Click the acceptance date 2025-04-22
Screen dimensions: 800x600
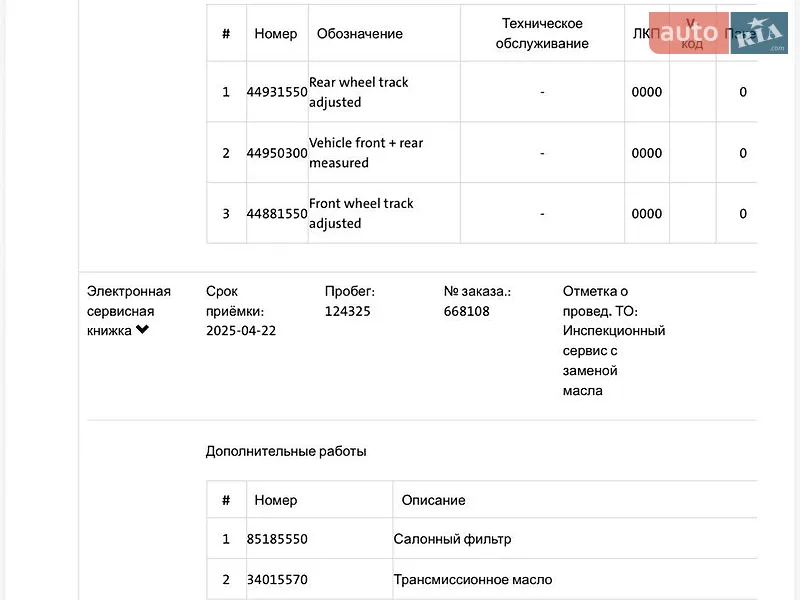tap(241, 331)
